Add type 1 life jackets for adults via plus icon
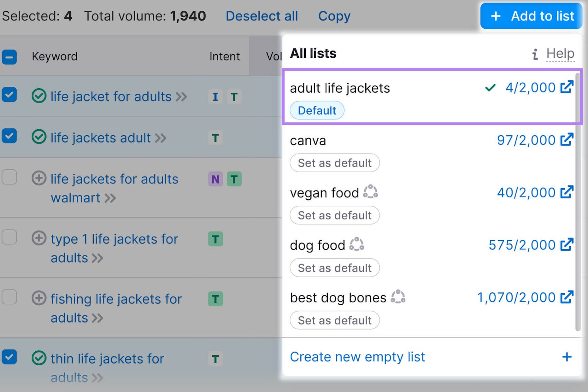This screenshot has width=588, height=392. 39,238
